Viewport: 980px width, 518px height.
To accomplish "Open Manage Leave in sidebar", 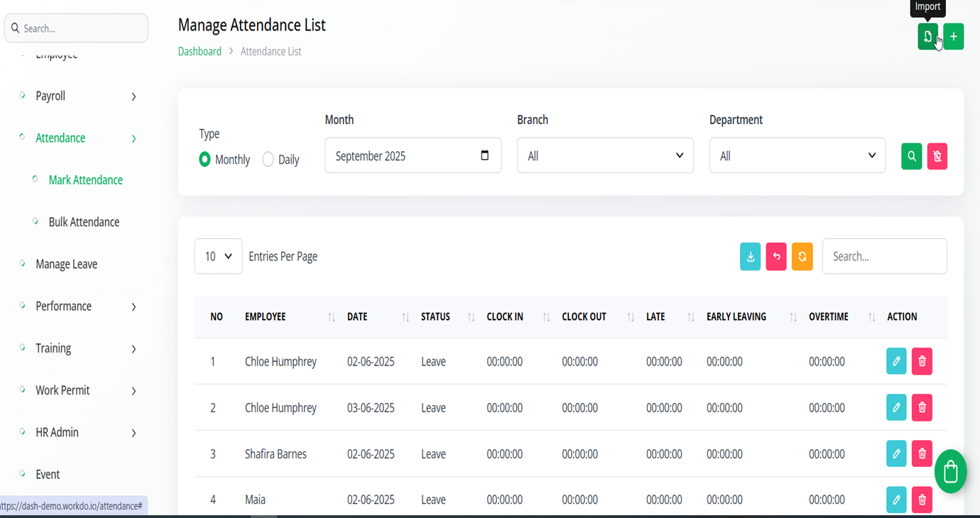I will (x=67, y=264).
